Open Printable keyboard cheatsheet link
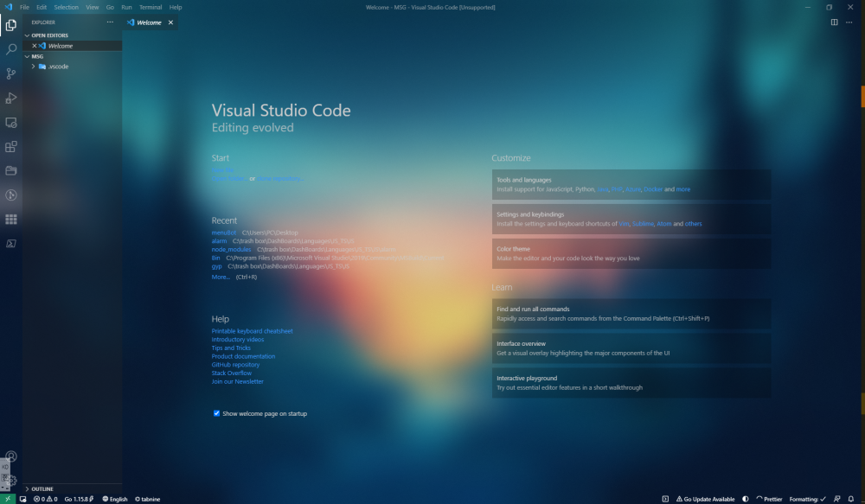865x504 pixels. 252,331
